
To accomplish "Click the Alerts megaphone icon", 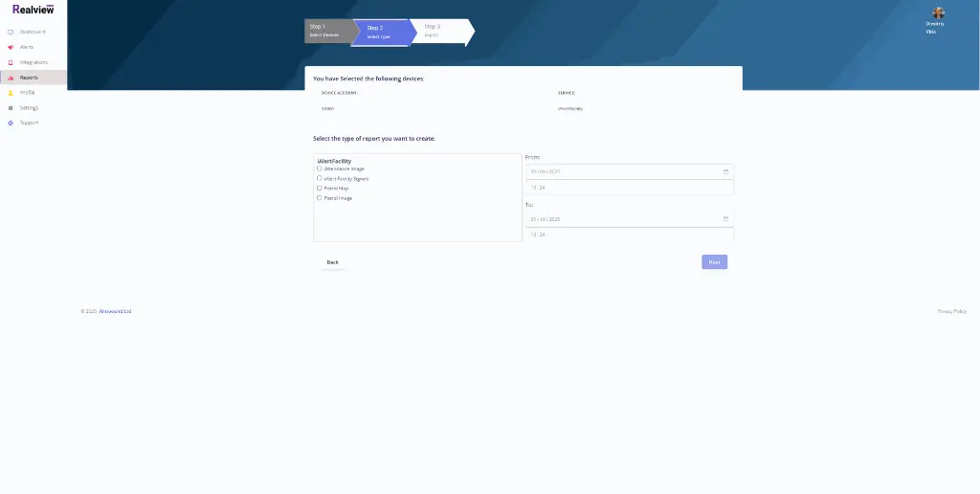I will pos(11,47).
